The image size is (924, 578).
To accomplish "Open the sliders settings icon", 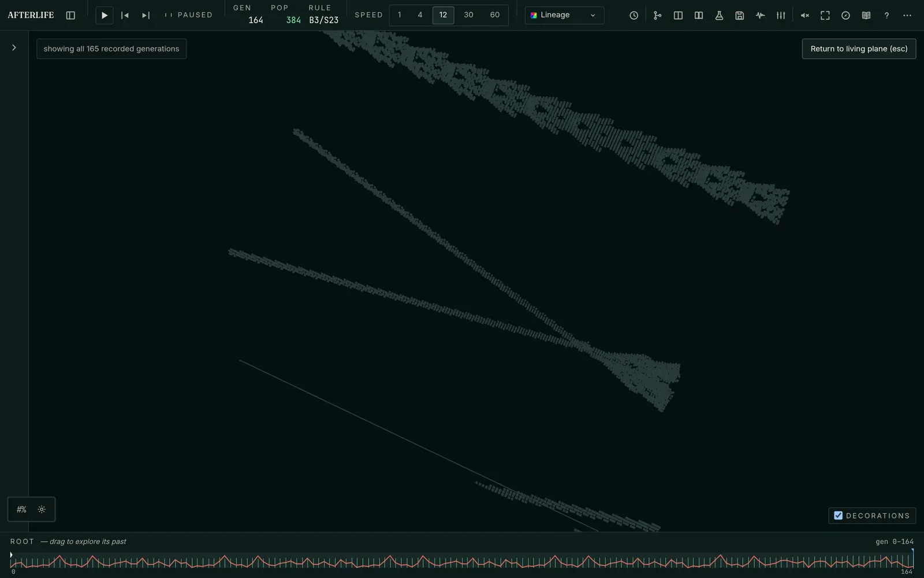I will pos(781,16).
